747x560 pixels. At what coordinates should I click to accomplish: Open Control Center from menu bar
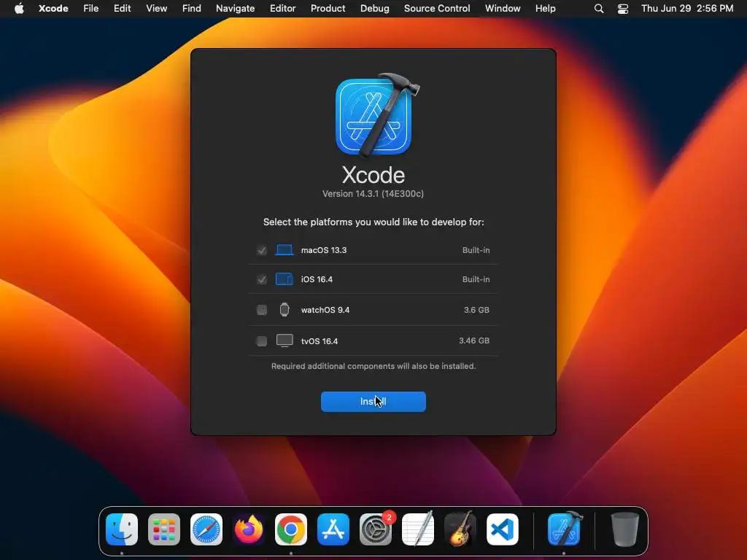[x=623, y=9]
